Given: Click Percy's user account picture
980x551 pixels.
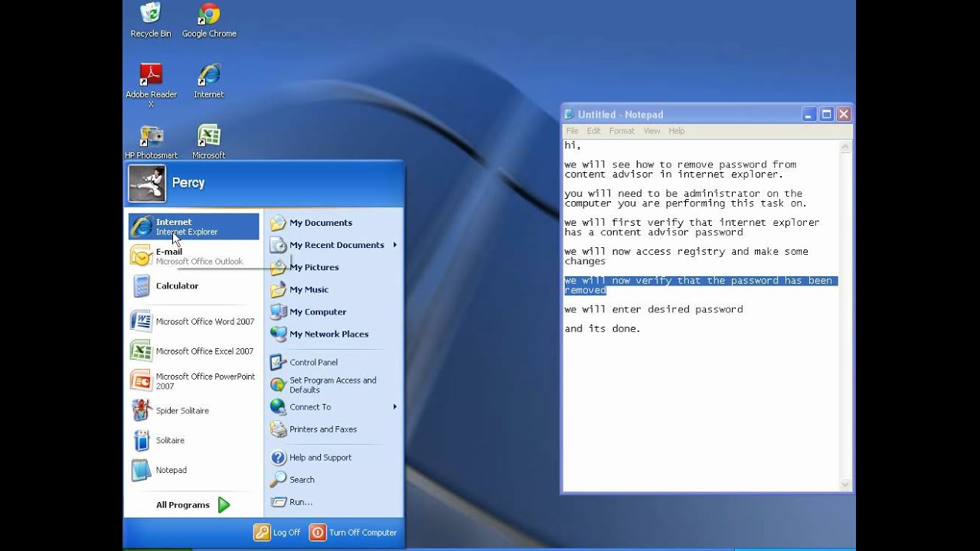Looking at the screenshot, I should coord(147,183).
